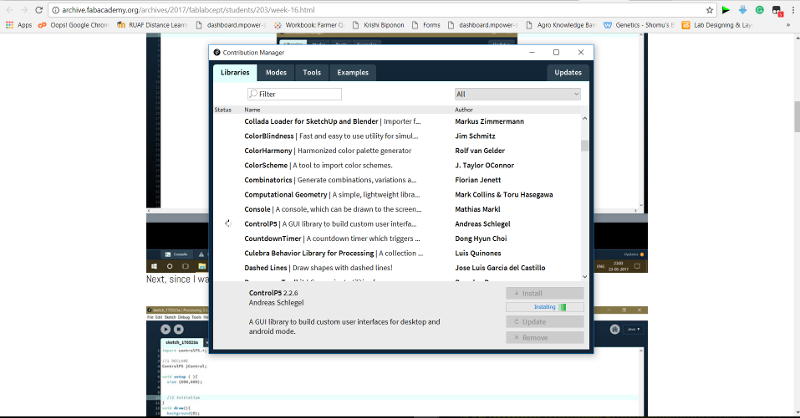Select the ColorScheme library row
Viewport: 800px width, 418px height.
coord(397,165)
